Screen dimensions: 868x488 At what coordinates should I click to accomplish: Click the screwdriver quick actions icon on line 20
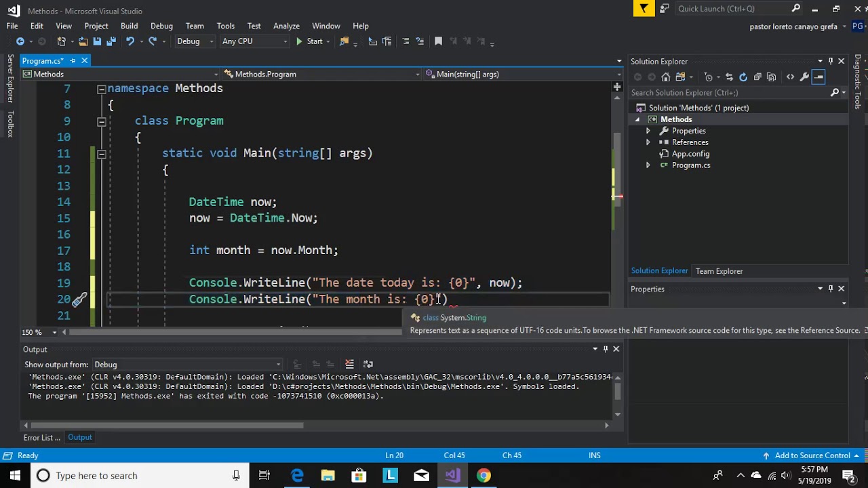coord(79,300)
